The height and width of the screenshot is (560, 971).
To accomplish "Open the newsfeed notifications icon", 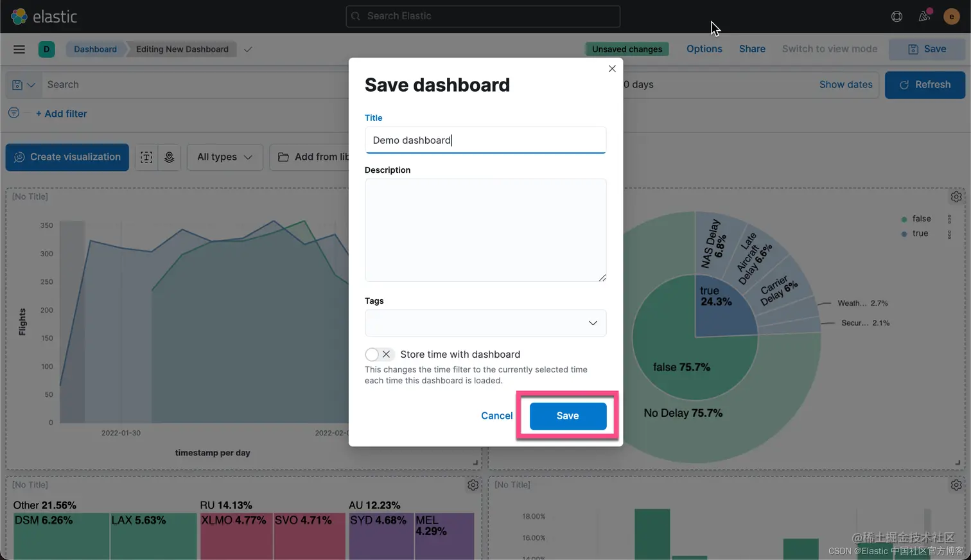I will (x=924, y=16).
